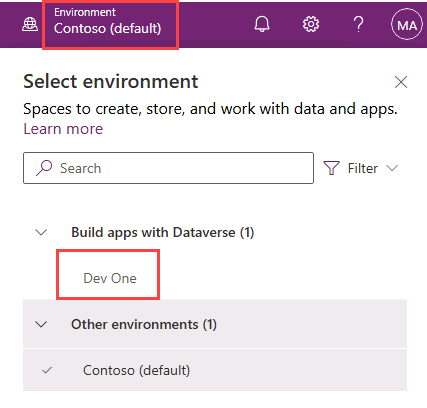The height and width of the screenshot is (408, 427).
Task: Click the checkmark beside Contoso (default)
Action: click(x=47, y=370)
